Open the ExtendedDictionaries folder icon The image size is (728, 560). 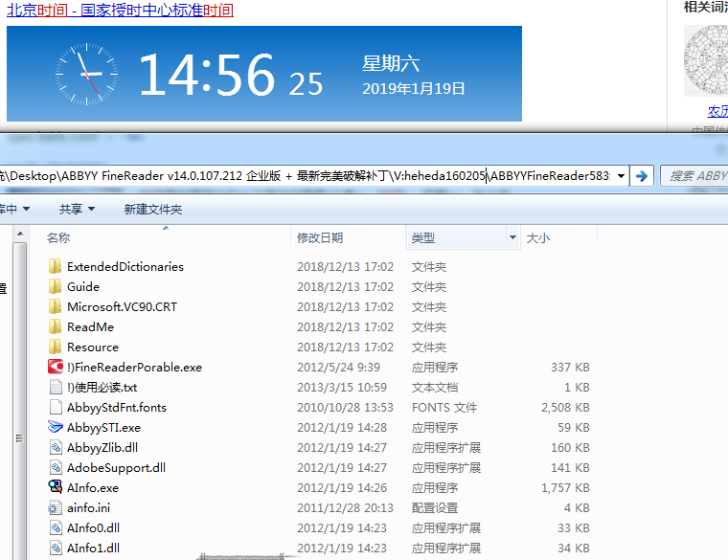[55, 266]
